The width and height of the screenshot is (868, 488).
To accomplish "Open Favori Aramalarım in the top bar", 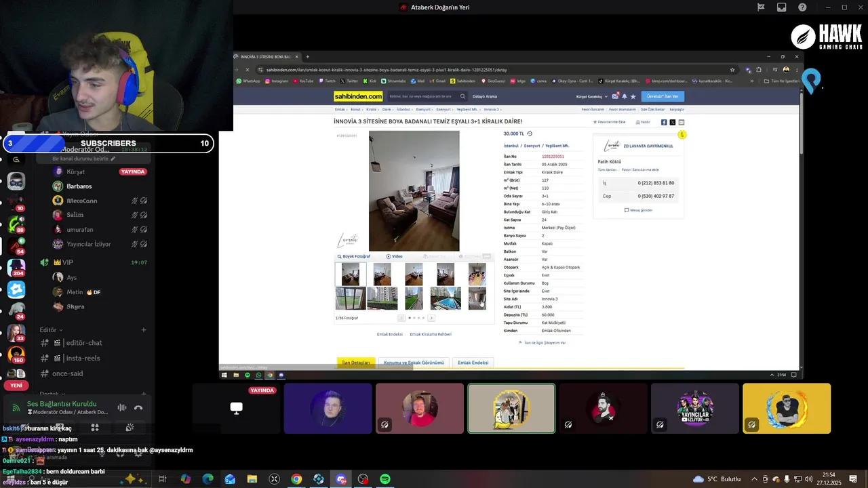I will (623, 109).
